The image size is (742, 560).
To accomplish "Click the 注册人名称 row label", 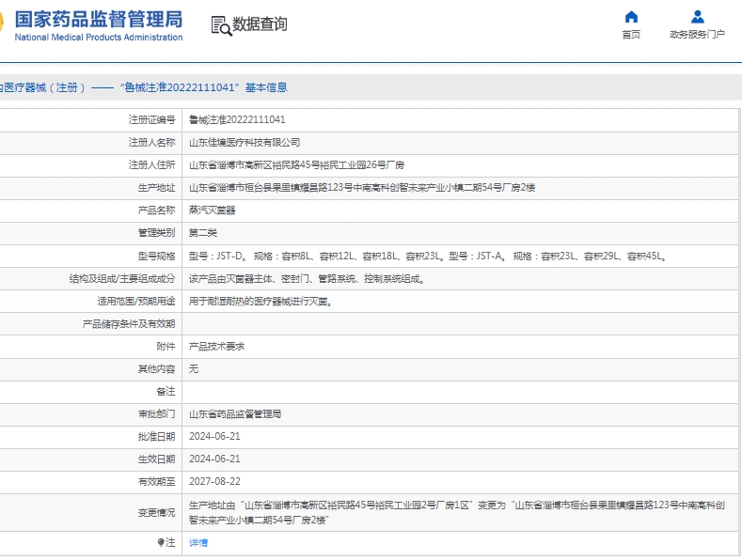I will click(151, 143).
